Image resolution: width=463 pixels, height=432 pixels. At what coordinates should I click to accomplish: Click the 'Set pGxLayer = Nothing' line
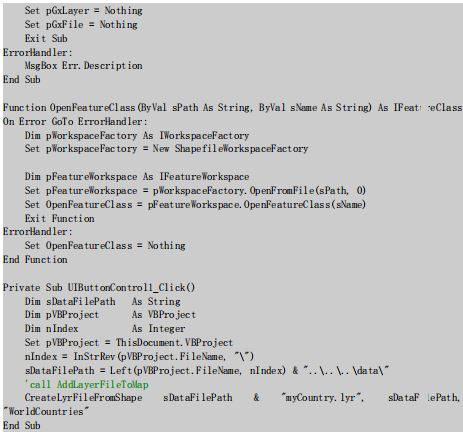[84, 11]
